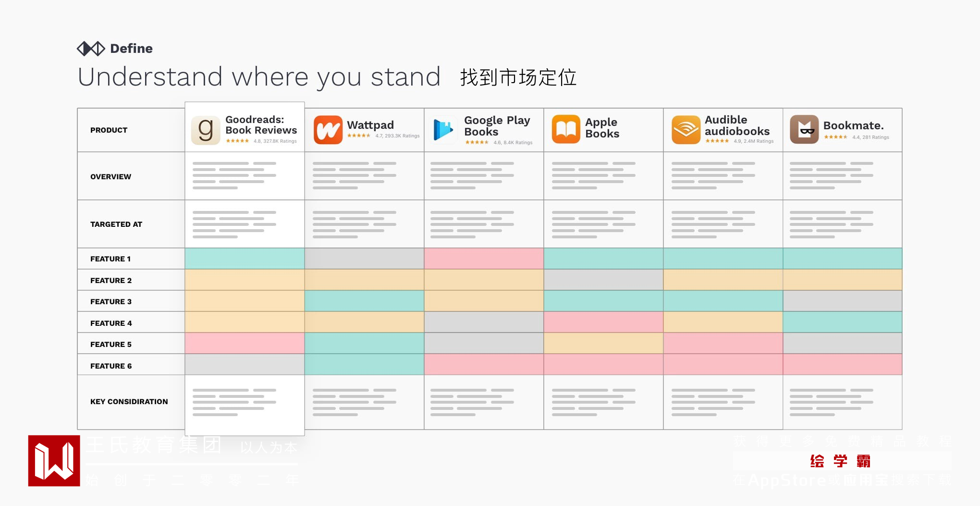Screen dimensions: 980x506
Task: Select the "Wattpad" product name
Action: tap(370, 125)
